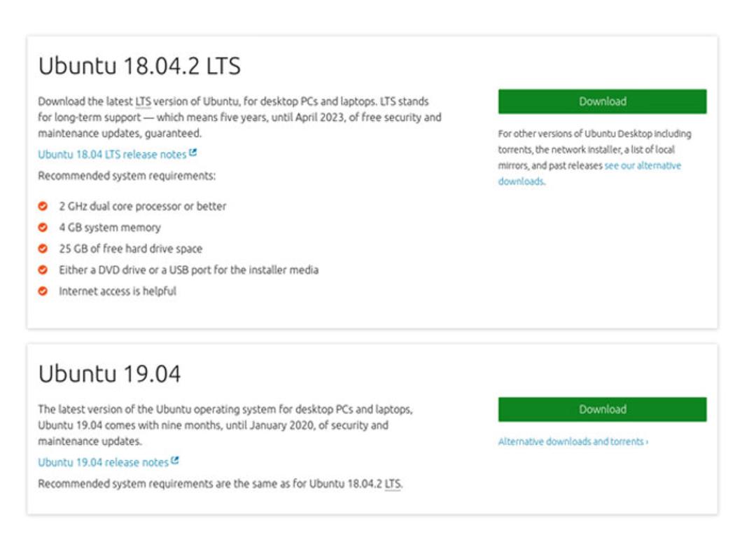
Task: Follow 'see our alternative downloads' link
Action: pos(589,173)
